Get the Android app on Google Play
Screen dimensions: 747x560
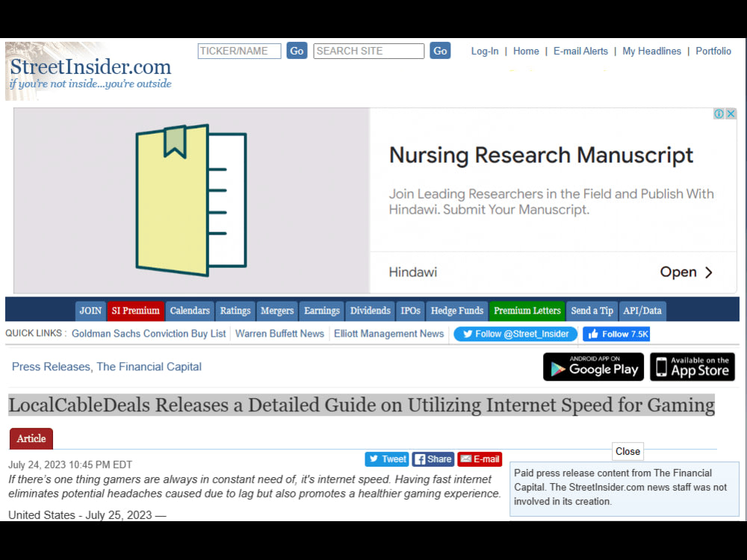click(x=594, y=367)
